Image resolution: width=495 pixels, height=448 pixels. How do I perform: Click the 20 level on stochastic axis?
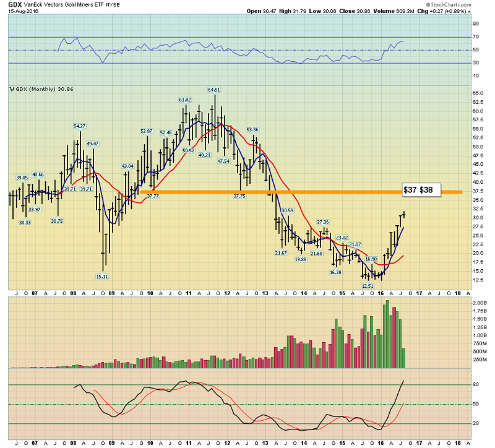tap(476, 424)
